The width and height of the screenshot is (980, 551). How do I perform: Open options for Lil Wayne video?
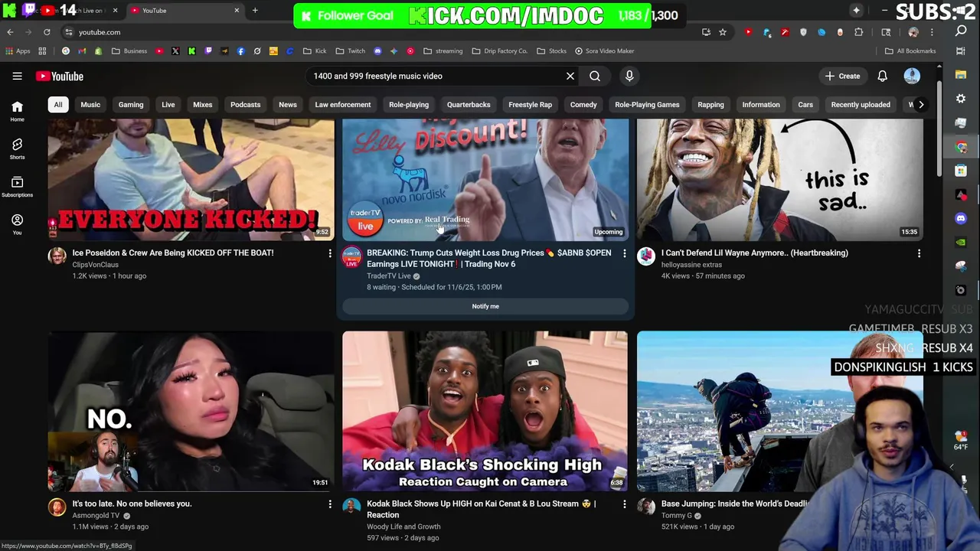click(x=919, y=253)
